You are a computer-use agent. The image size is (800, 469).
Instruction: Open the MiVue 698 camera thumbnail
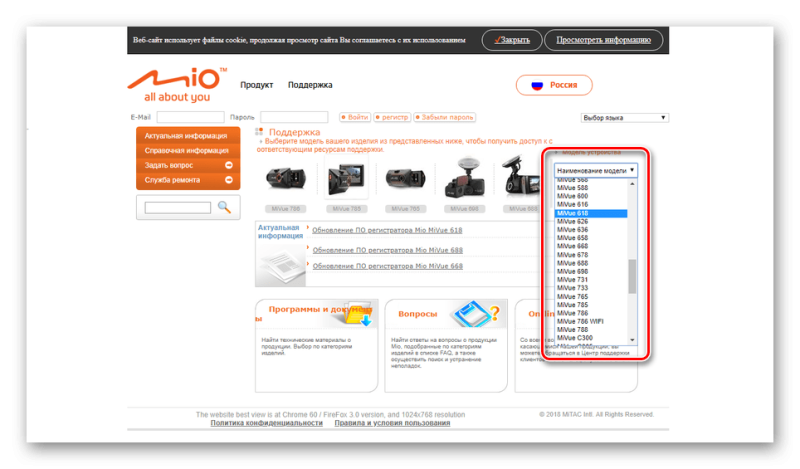click(x=464, y=179)
